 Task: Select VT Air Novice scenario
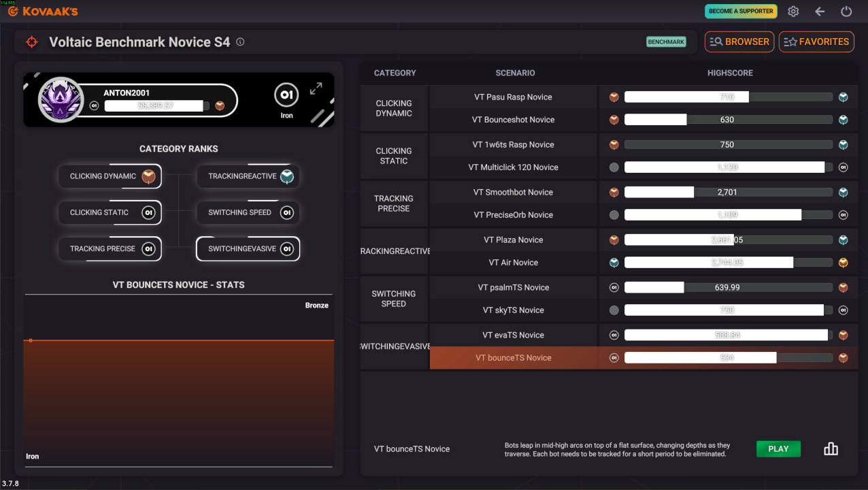coord(514,263)
